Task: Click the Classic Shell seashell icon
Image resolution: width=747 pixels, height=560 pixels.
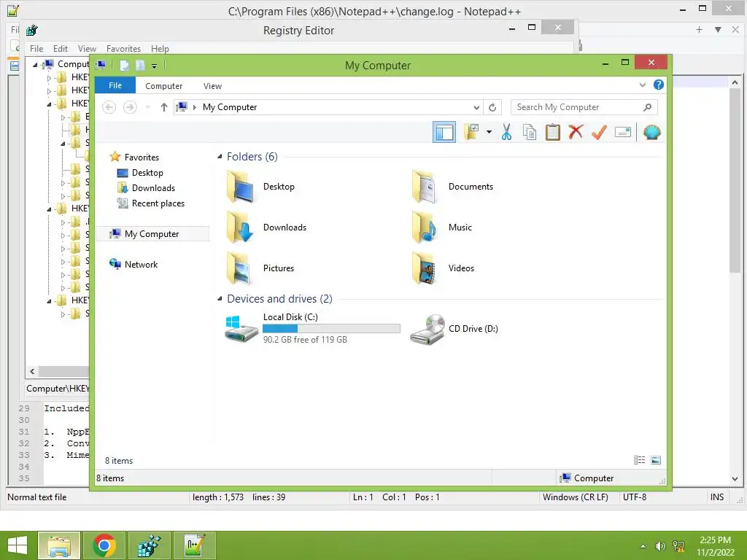Action: (x=651, y=132)
